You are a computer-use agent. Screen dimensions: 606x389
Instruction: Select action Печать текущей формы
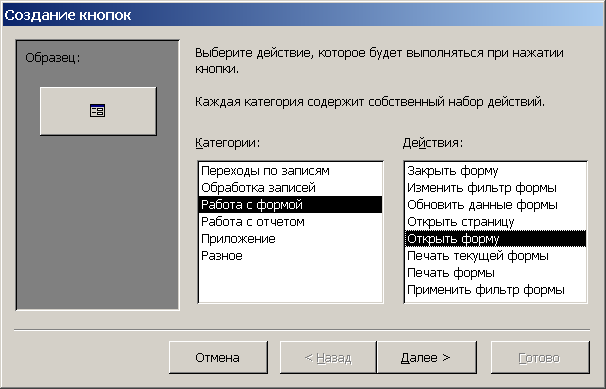pyautogui.click(x=495, y=255)
